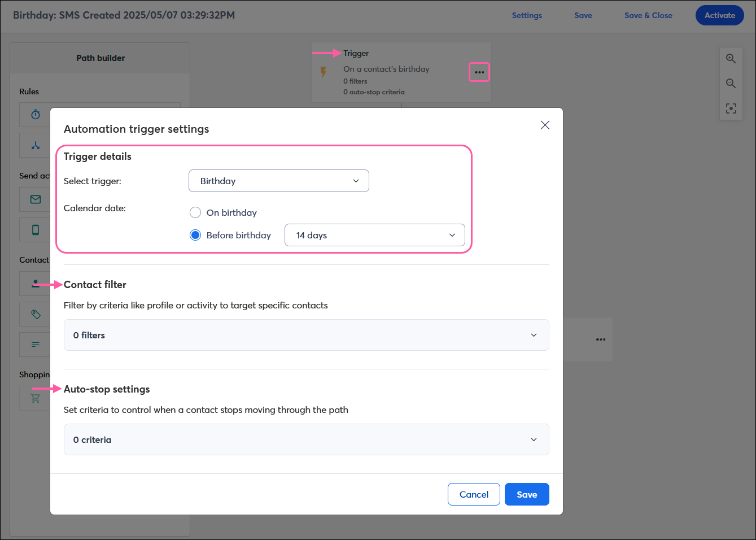Click the Path builder panel header
The height and width of the screenshot is (540, 756).
tap(100, 58)
